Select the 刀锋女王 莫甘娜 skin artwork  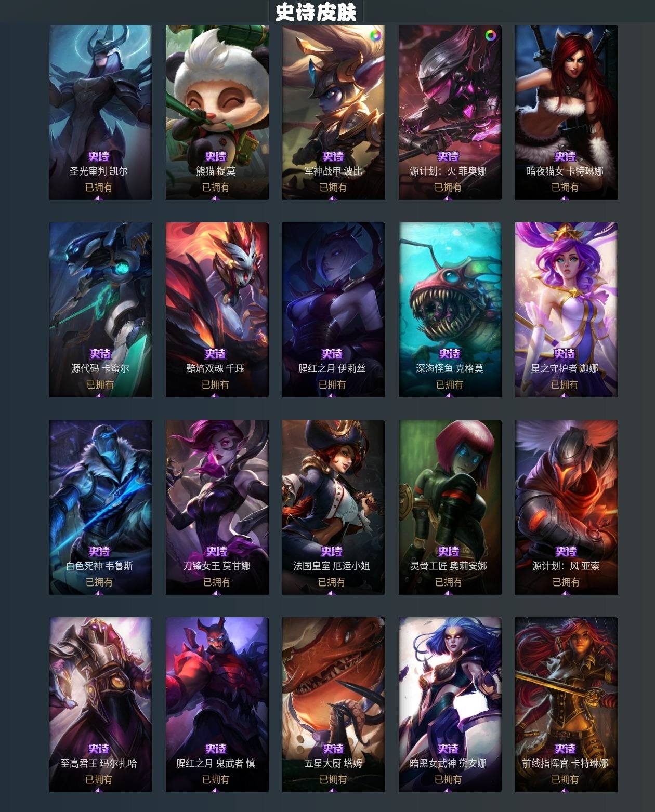217,507
